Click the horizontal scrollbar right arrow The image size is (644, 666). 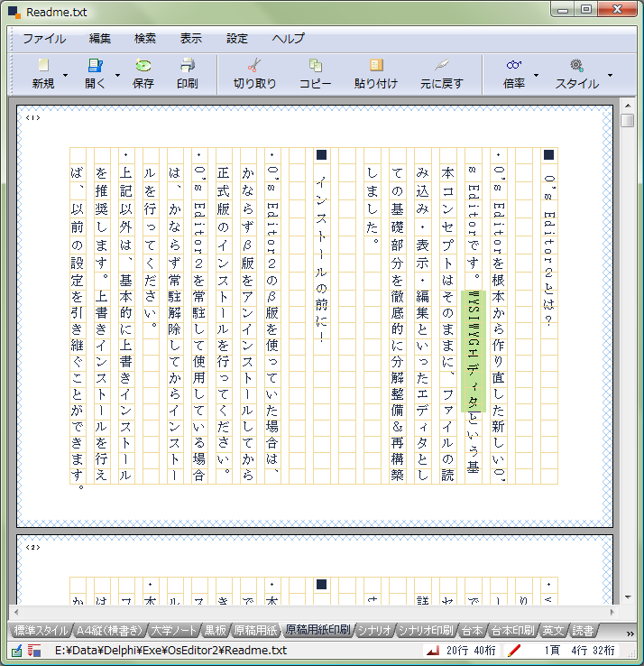[x=612, y=612]
